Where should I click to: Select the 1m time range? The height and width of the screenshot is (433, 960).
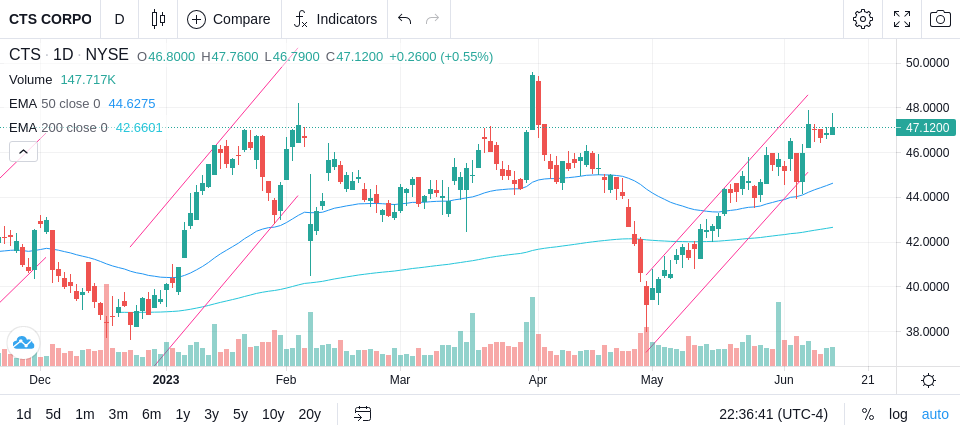(x=84, y=415)
